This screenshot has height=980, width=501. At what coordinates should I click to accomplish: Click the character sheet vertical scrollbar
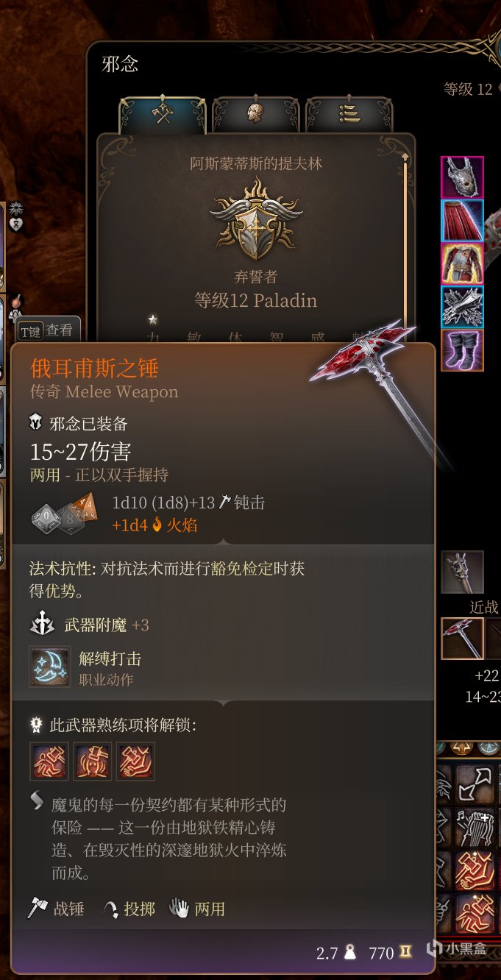coord(405,243)
